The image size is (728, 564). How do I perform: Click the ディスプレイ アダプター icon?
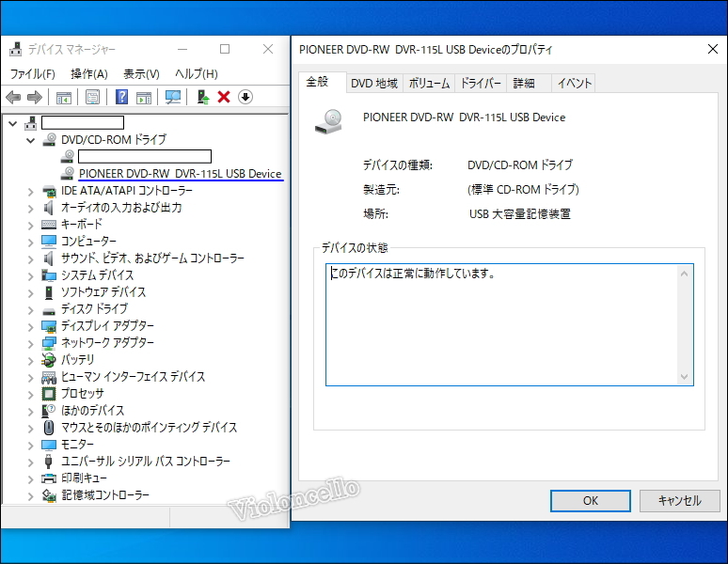49,326
